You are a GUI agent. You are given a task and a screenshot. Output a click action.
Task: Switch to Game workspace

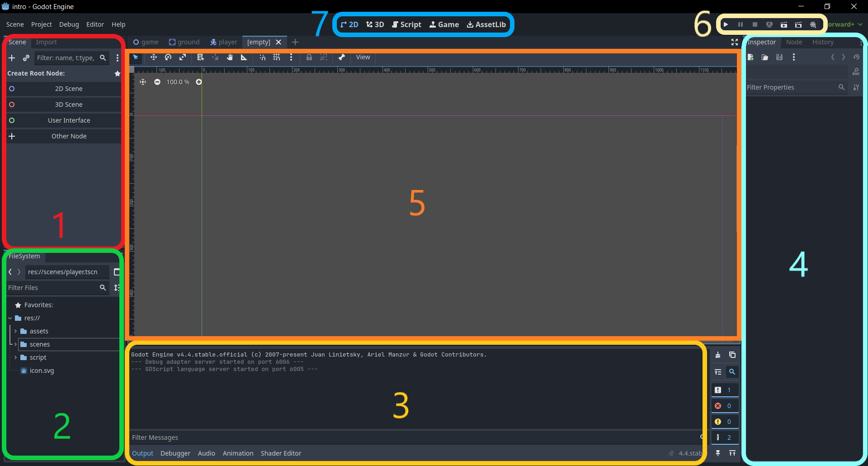[x=444, y=24]
